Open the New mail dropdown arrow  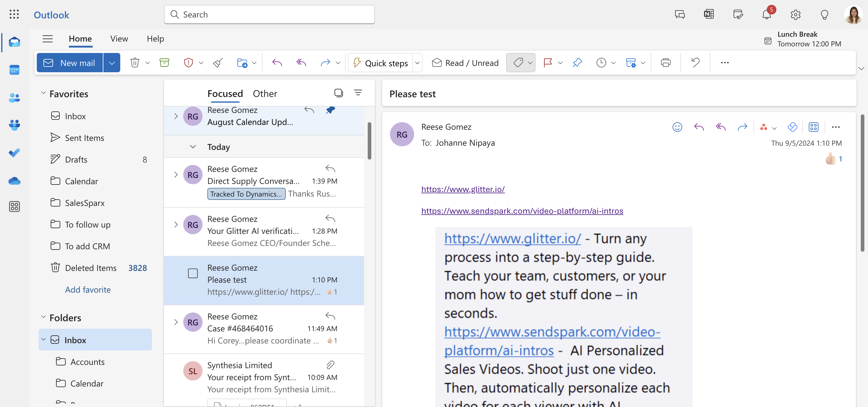pyautogui.click(x=112, y=63)
